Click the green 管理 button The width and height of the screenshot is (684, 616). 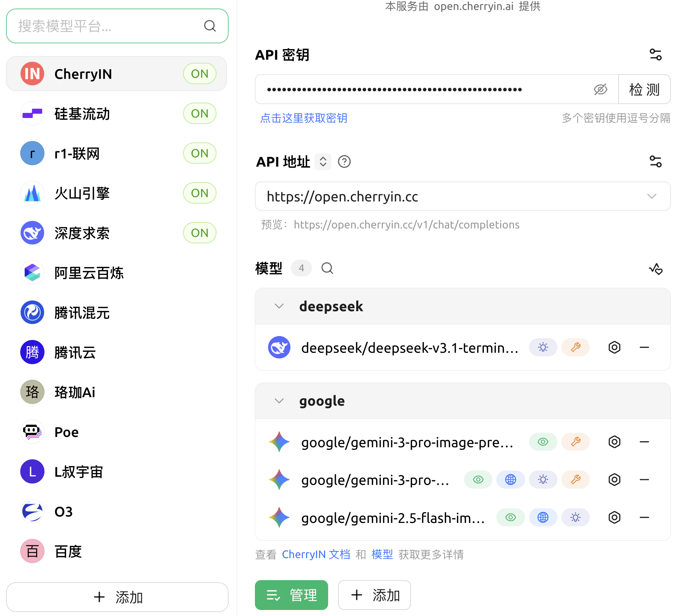coord(292,595)
